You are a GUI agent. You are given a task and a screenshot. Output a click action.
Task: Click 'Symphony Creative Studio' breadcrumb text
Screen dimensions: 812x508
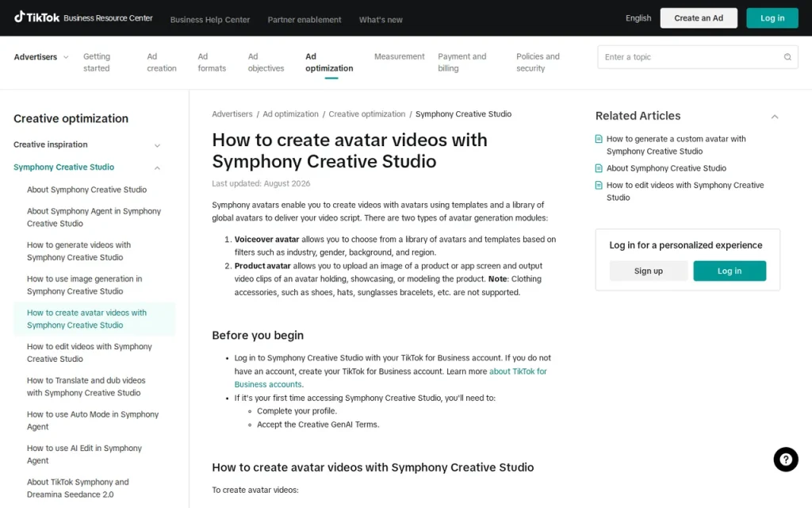coord(463,114)
